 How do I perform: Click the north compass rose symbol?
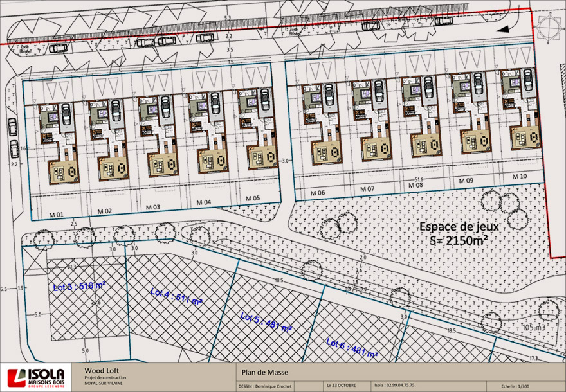click(550, 28)
